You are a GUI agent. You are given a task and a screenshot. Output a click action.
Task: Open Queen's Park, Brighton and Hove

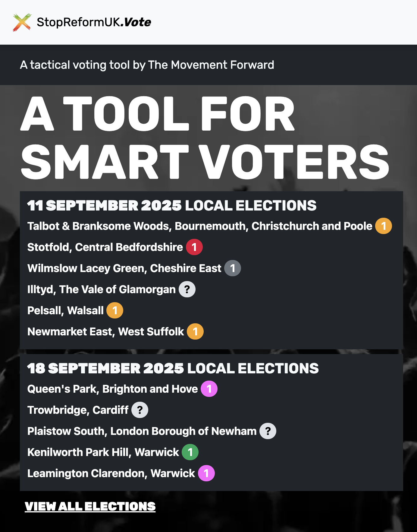point(112,389)
